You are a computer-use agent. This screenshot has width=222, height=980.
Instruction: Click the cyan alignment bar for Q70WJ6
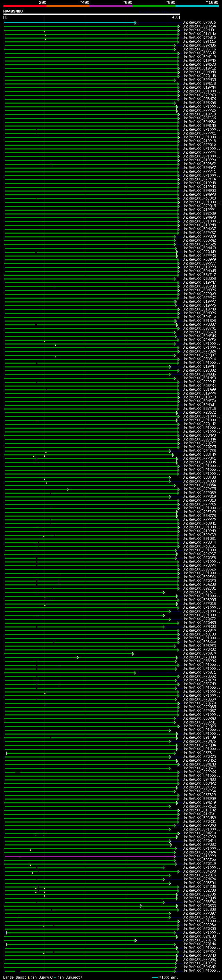tap(70, 23)
